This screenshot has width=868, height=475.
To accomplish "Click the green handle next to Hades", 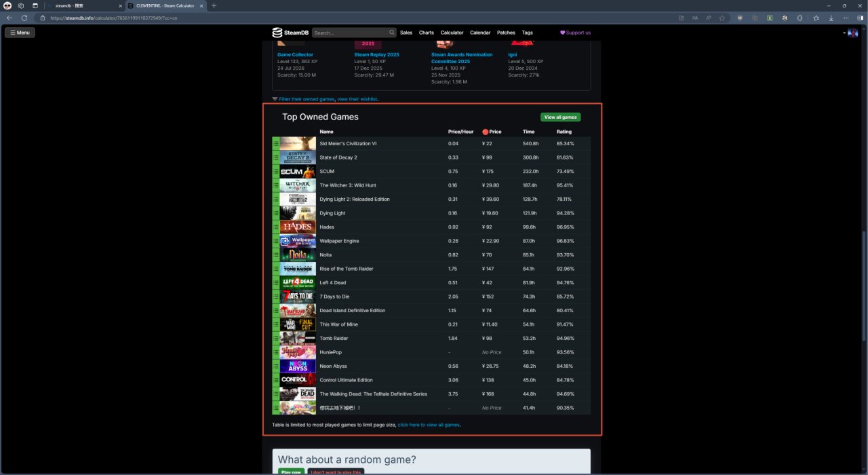I will point(276,227).
